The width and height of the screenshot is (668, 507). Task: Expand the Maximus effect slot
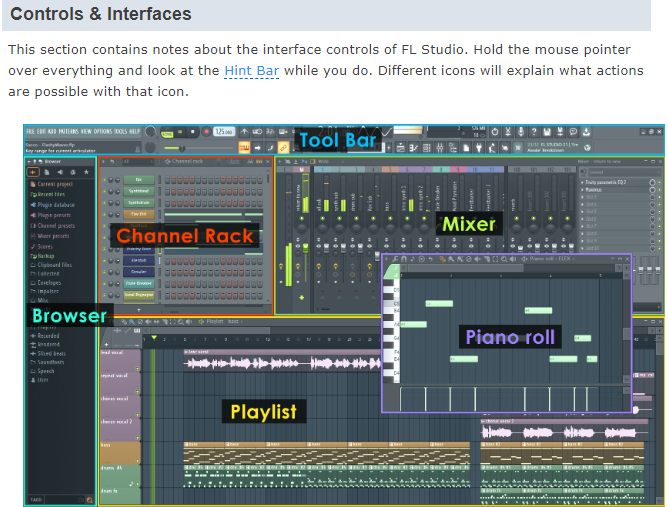tap(582, 190)
